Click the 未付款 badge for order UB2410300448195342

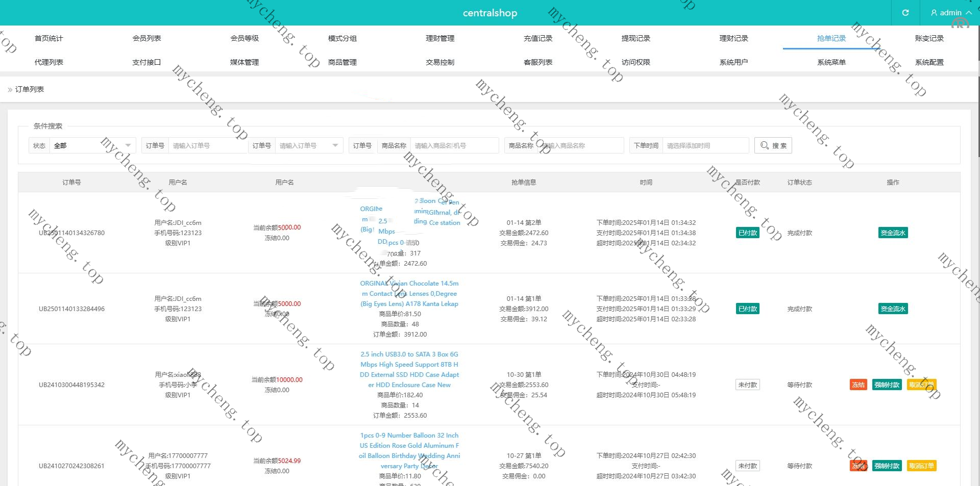(x=747, y=385)
